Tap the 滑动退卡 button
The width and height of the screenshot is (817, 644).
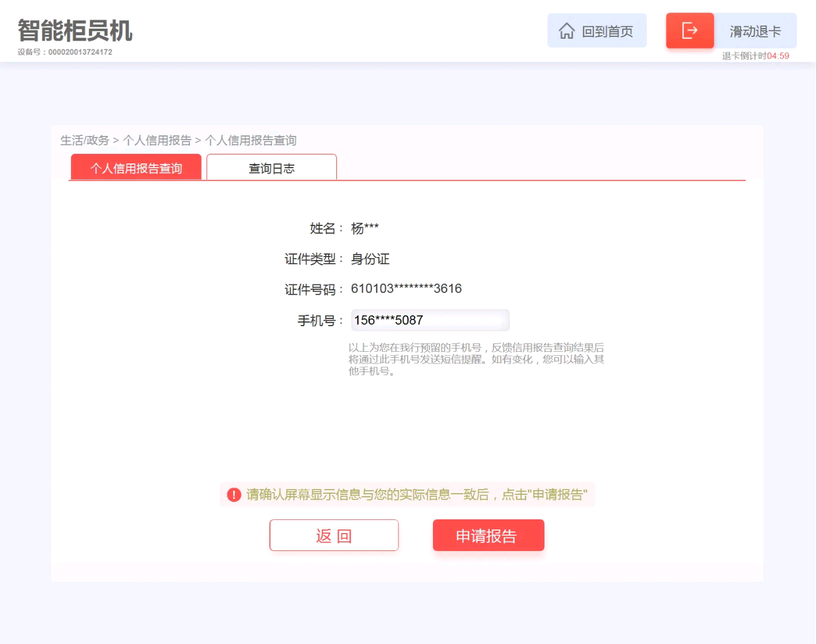[755, 31]
